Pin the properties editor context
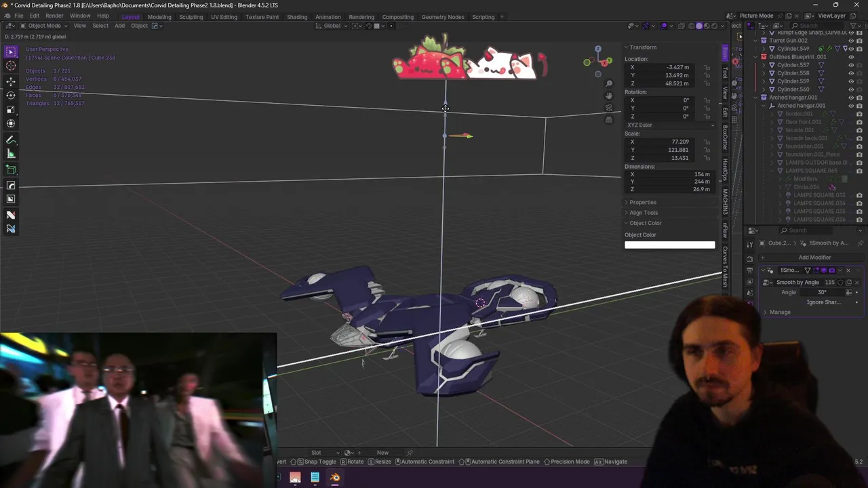This screenshot has height=488, width=868. (x=861, y=243)
